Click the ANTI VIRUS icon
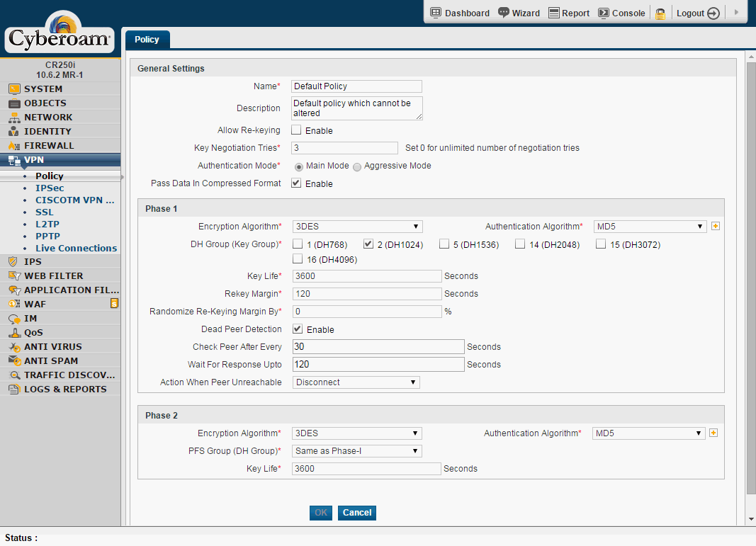The image size is (756, 546). click(x=14, y=346)
